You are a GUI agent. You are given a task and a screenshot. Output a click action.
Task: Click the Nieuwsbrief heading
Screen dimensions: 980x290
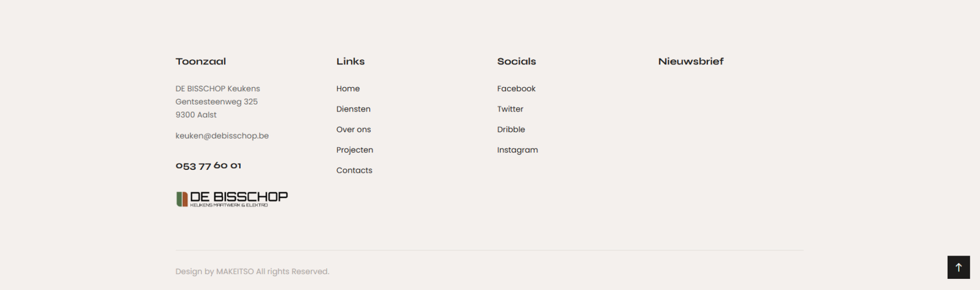tap(691, 61)
